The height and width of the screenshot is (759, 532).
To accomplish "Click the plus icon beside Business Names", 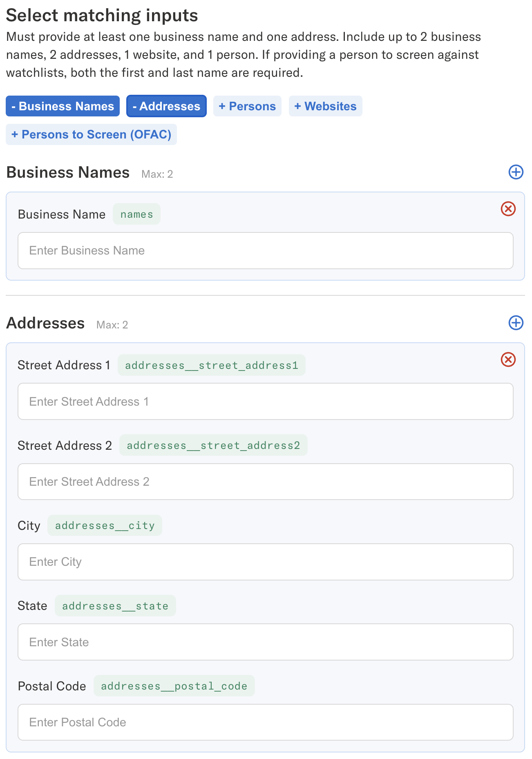I will tap(516, 172).
